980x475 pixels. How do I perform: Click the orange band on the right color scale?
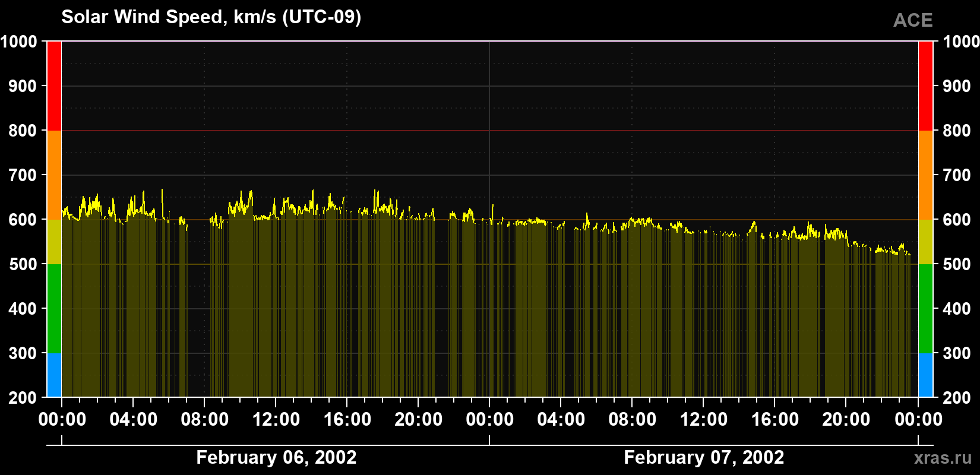point(925,175)
